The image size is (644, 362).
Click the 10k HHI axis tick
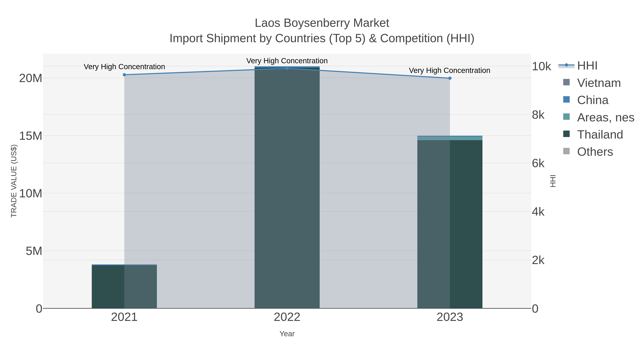[541, 67]
